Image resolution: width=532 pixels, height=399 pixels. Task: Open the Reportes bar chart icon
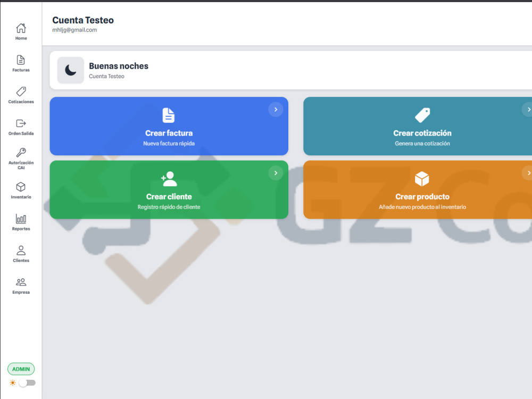point(21,219)
